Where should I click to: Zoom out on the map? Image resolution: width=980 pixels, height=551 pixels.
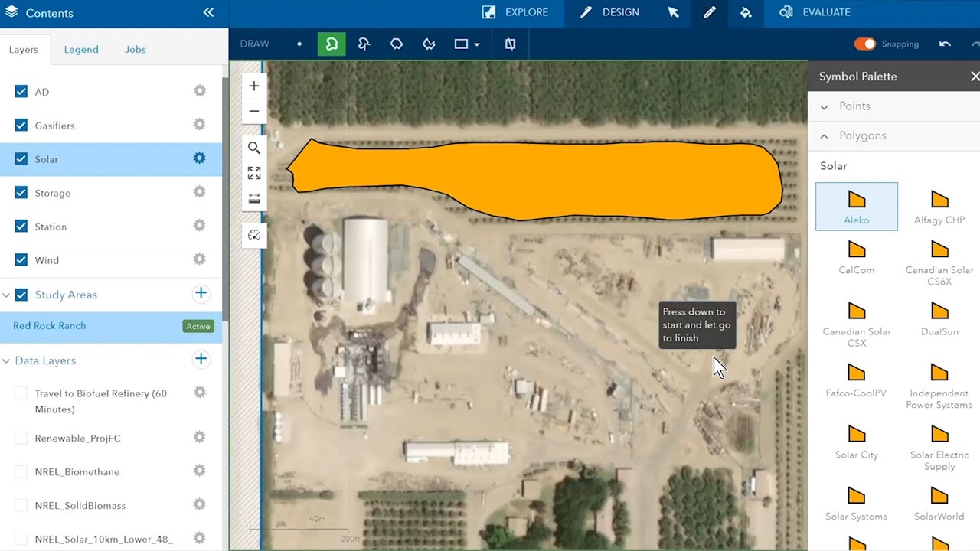tap(254, 111)
